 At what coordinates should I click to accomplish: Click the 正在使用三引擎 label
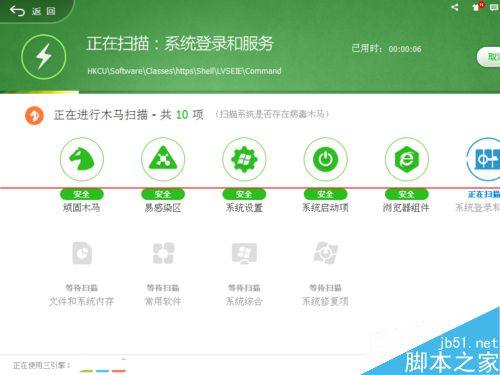pyautogui.click(x=42, y=365)
